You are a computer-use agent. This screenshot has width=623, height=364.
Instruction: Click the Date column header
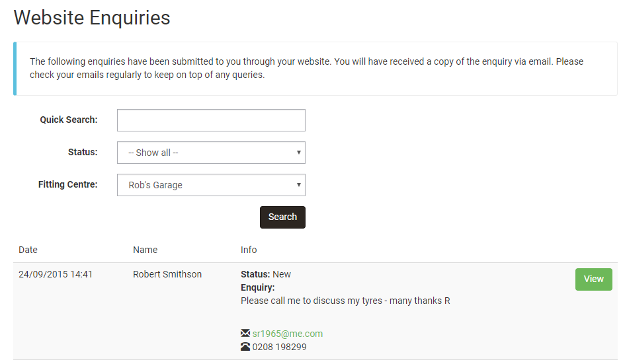pos(28,250)
